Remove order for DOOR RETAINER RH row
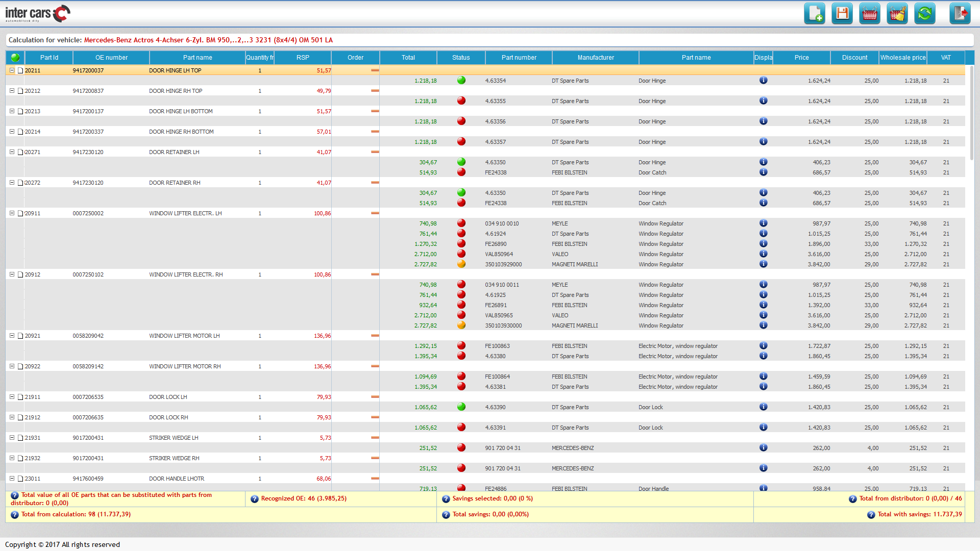The image size is (980, 551). (x=376, y=182)
